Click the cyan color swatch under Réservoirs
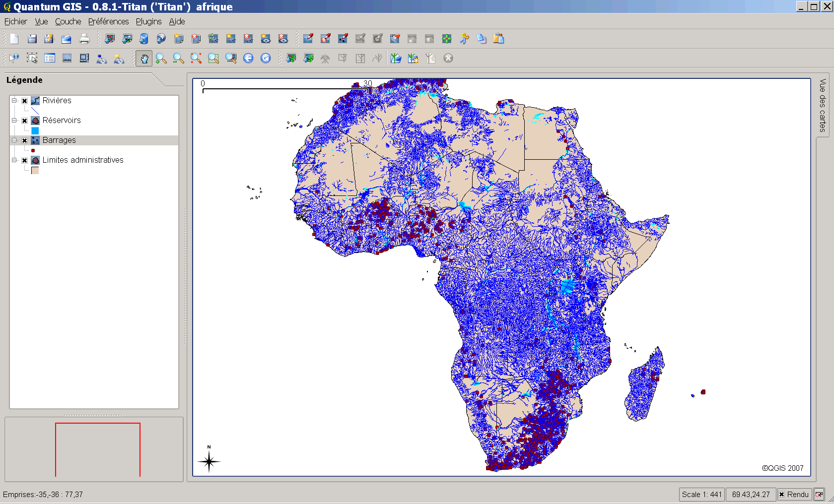The image size is (834, 504). point(35,130)
